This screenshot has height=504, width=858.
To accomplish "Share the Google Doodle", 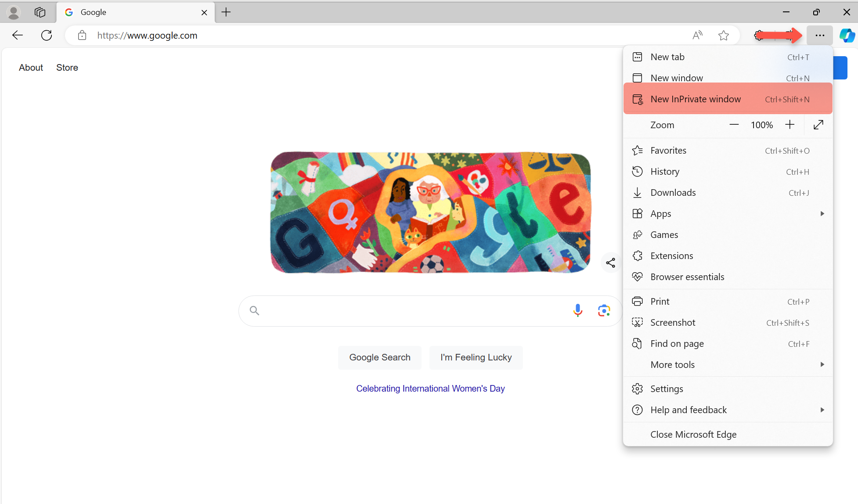I will coord(610,263).
